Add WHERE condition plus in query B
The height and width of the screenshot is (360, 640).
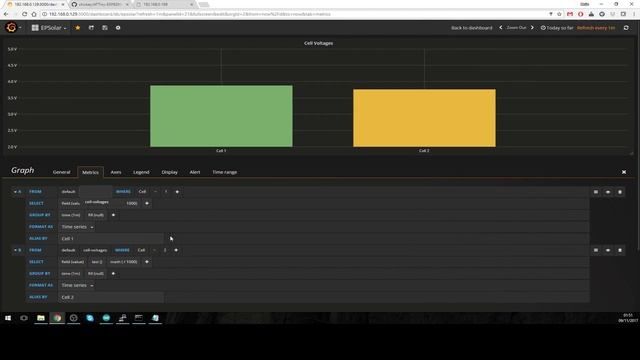pos(176,250)
